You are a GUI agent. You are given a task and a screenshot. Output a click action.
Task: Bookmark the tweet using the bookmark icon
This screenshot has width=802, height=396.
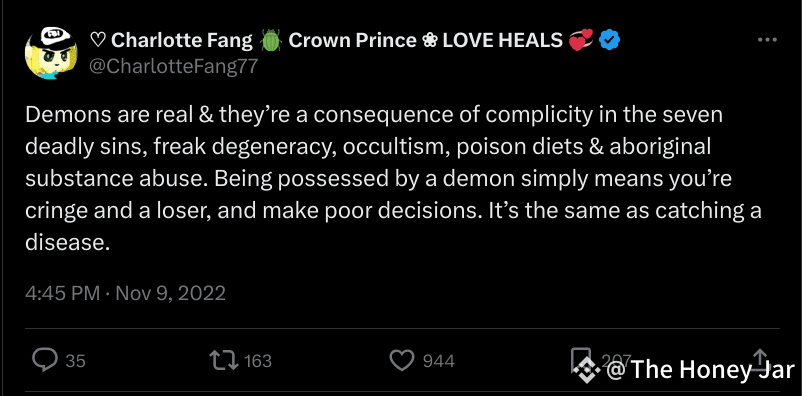(581, 359)
